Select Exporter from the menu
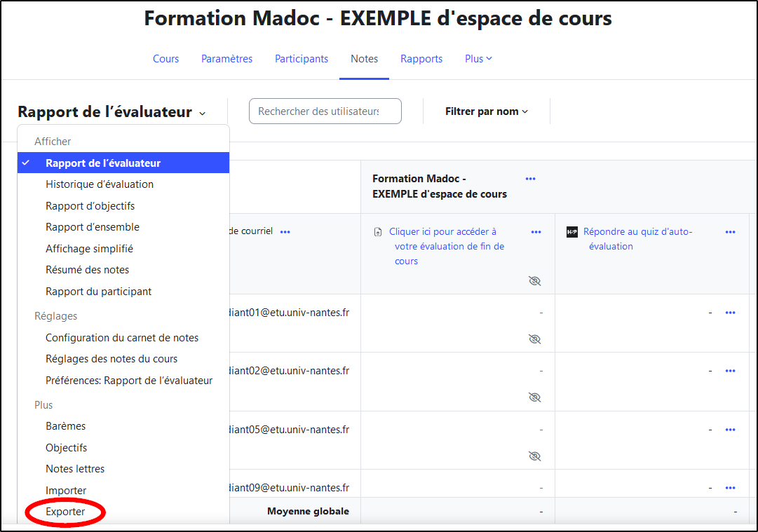The height and width of the screenshot is (532, 758). (x=65, y=512)
